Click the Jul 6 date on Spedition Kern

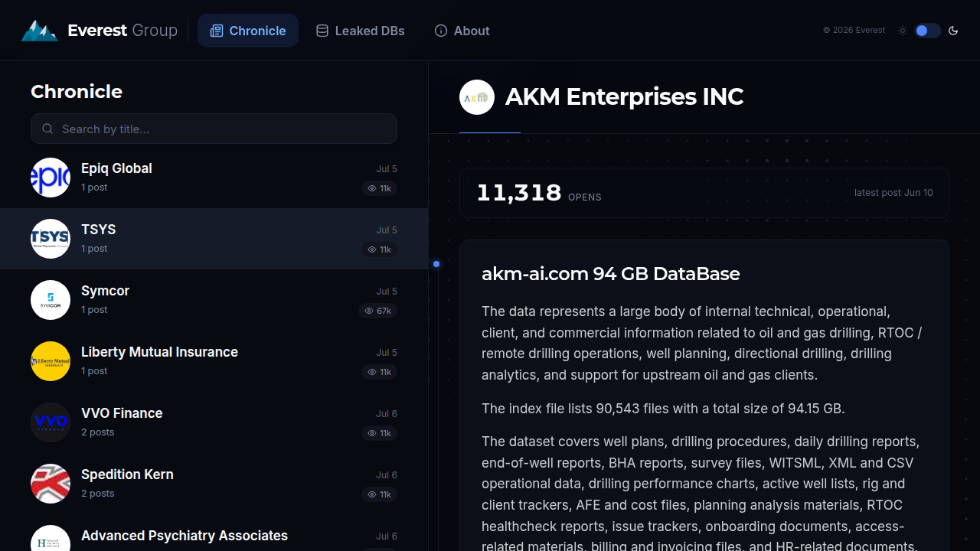coord(387,475)
